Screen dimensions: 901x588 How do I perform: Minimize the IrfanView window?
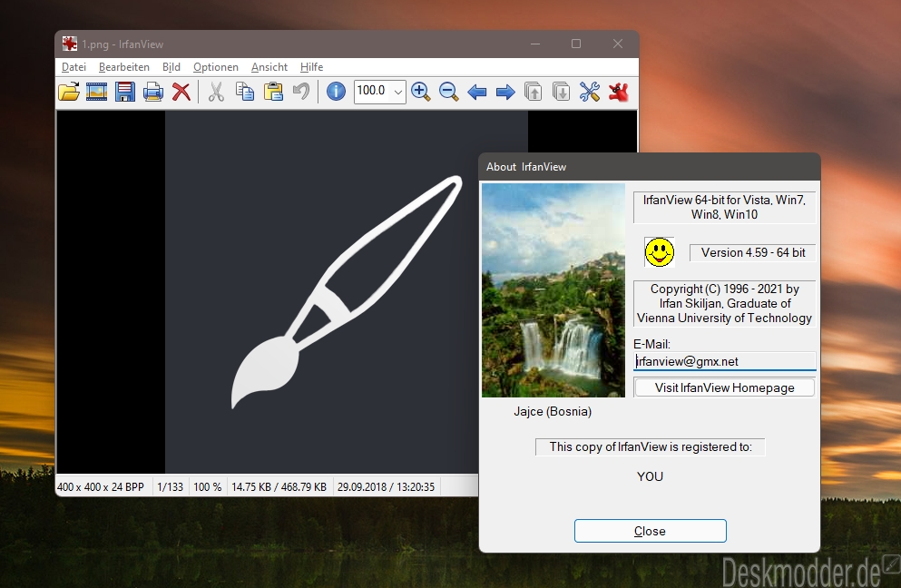click(535, 44)
